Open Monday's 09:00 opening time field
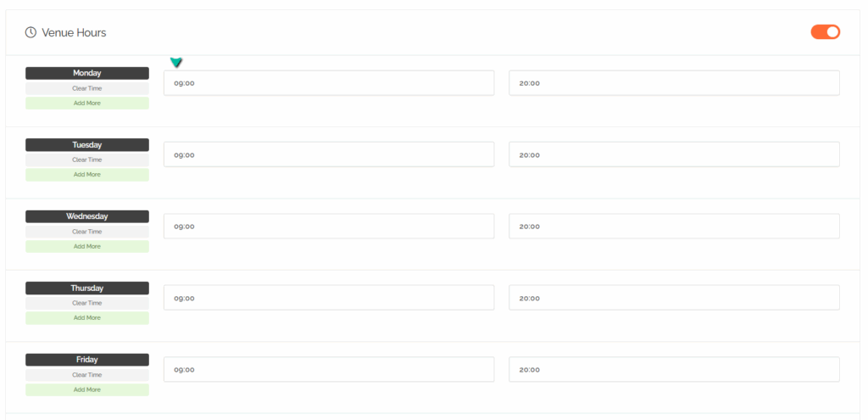Viewport: 868px width, 420px height. click(328, 83)
